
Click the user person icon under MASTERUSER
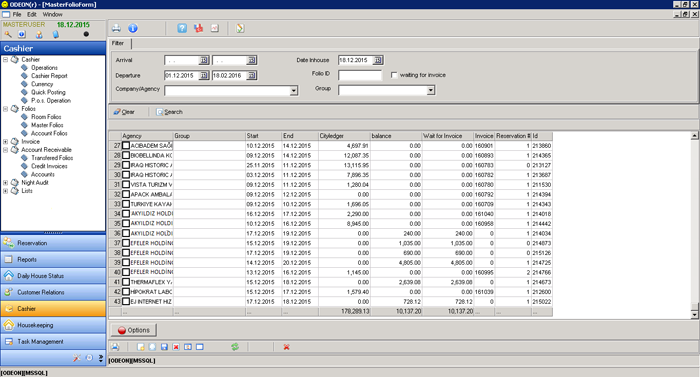click(x=39, y=34)
